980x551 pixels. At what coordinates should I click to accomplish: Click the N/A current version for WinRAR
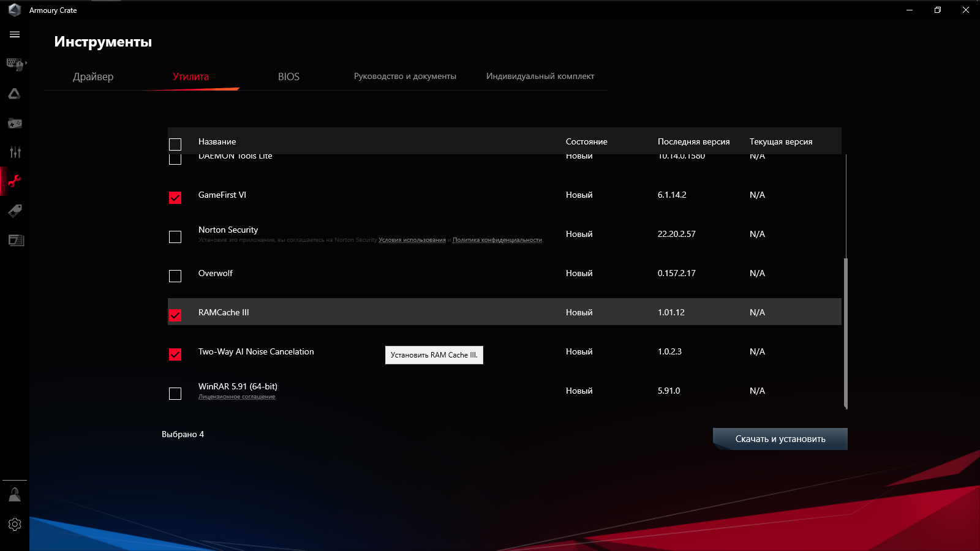pos(757,391)
